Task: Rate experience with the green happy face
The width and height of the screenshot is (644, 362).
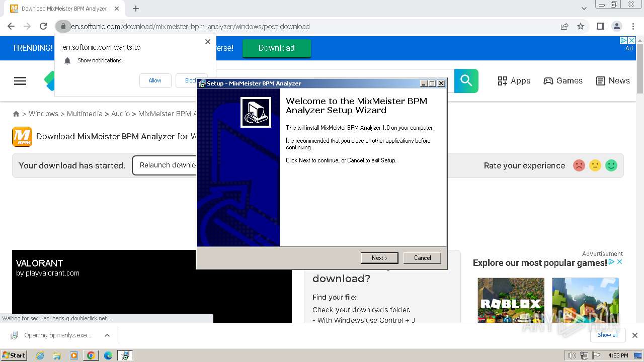Action: (x=611, y=165)
